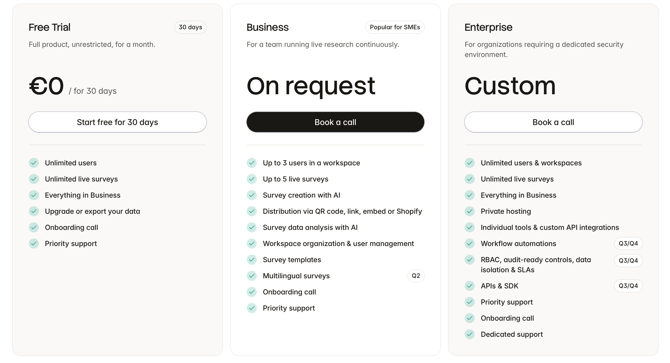Click the text For a team running live research continuously
The width and height of the screenshot is (670, 363).
click(323, 44)
